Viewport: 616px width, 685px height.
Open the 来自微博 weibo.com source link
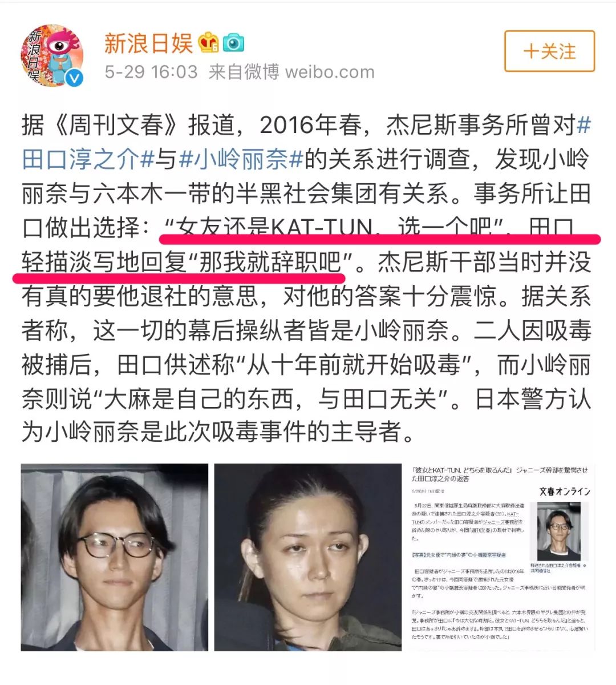point(291,72)
